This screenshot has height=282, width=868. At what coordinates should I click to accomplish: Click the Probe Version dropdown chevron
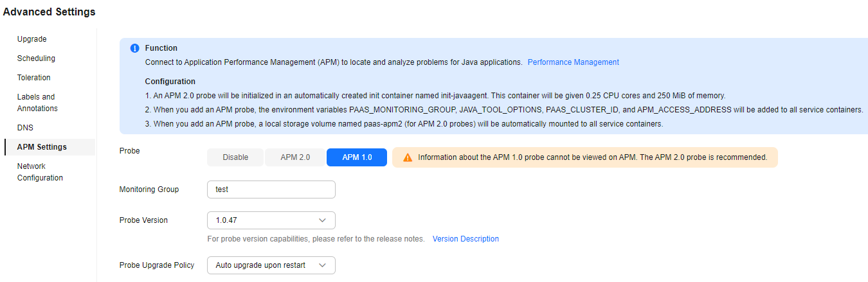point(323,220)
